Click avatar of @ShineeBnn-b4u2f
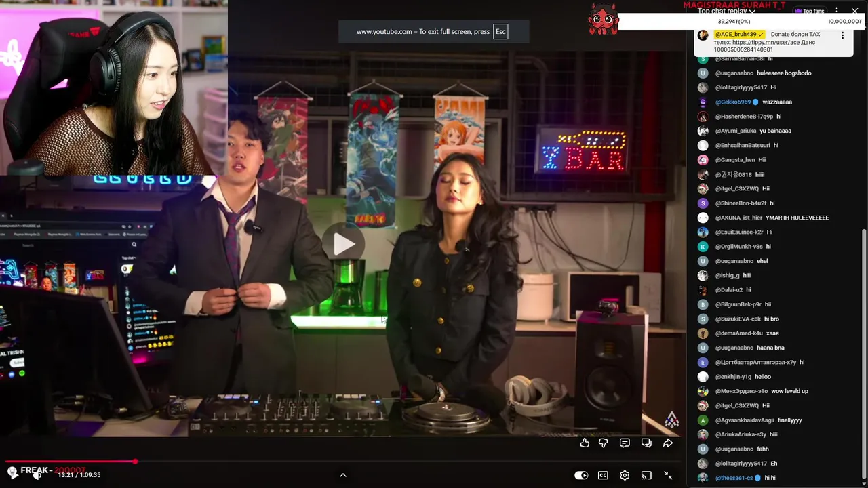 coord(703,203)
